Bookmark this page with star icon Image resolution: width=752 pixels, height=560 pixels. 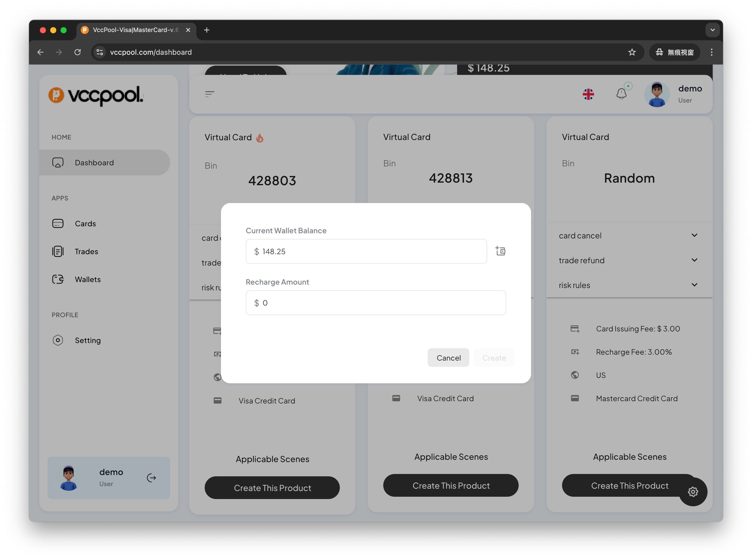click(x=632, y=52)
